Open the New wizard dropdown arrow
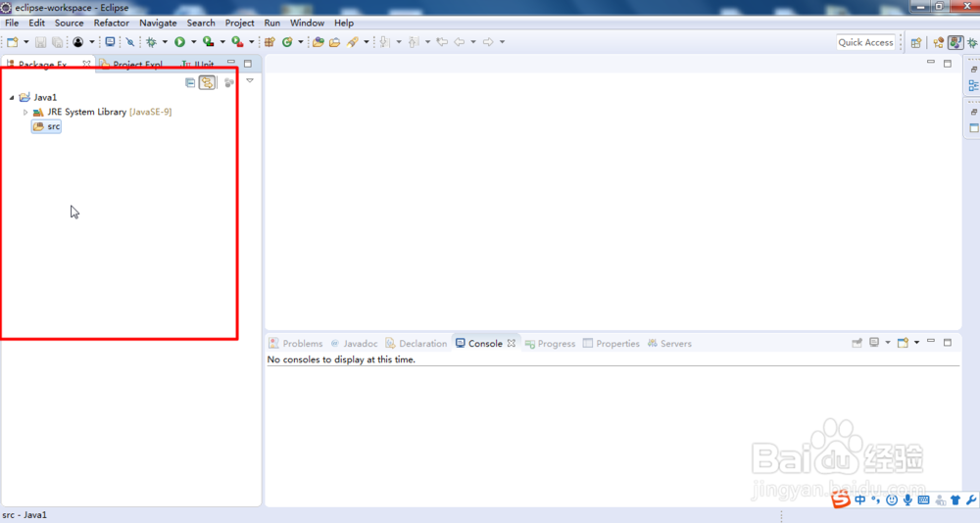Viewport: 980px width, 523px height. [26, 42]
